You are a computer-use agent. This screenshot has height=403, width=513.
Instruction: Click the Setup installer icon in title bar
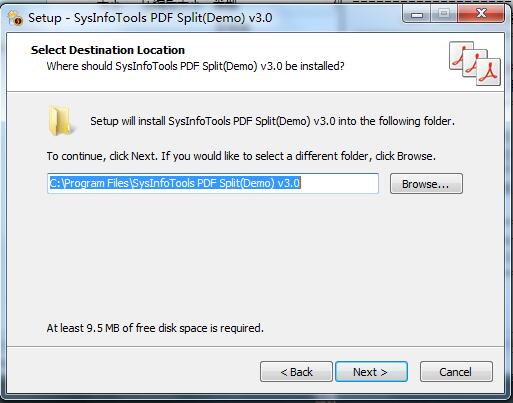coord(15,18)
